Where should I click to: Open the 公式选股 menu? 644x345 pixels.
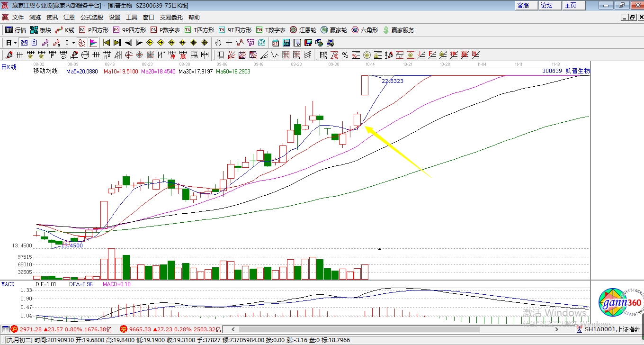coord(92,18)
